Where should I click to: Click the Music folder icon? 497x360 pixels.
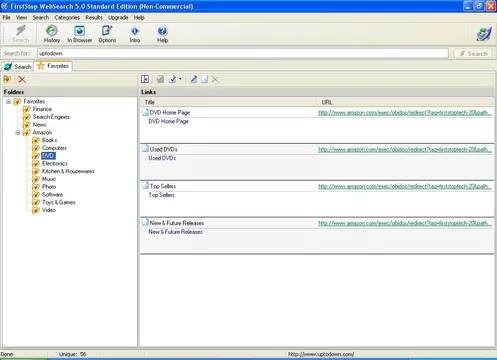pyautogui.click(x=36, y=179)
